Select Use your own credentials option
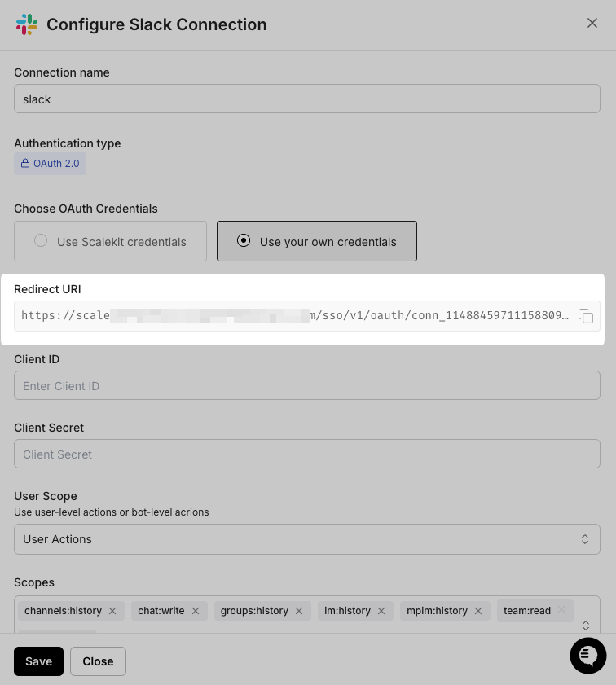The height and width of the screenshot is (685, 616). [316, 241]
